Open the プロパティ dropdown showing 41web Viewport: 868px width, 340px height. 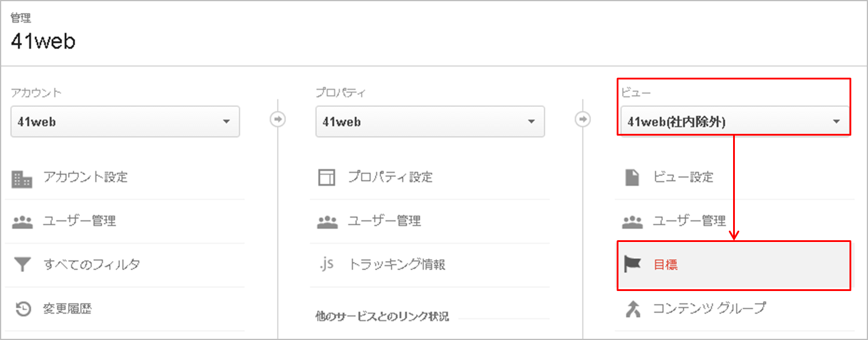(x=430, y=122)
